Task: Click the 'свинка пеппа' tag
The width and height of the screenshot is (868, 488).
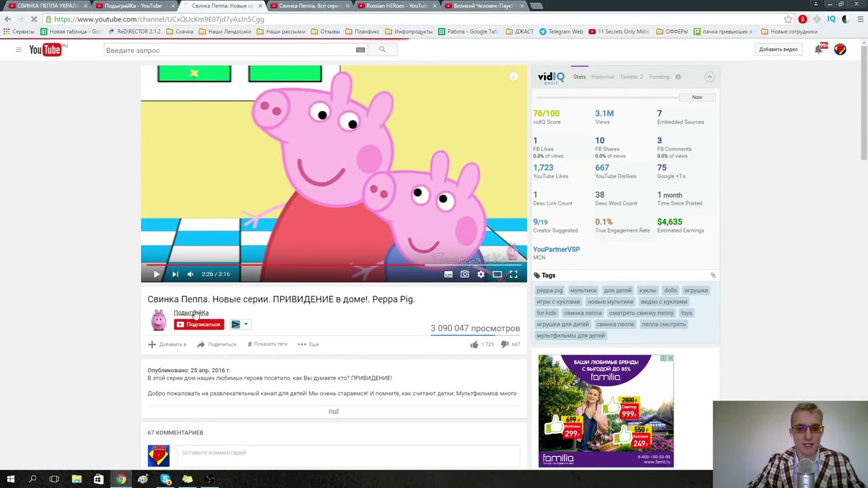Action: coord(583,313)
